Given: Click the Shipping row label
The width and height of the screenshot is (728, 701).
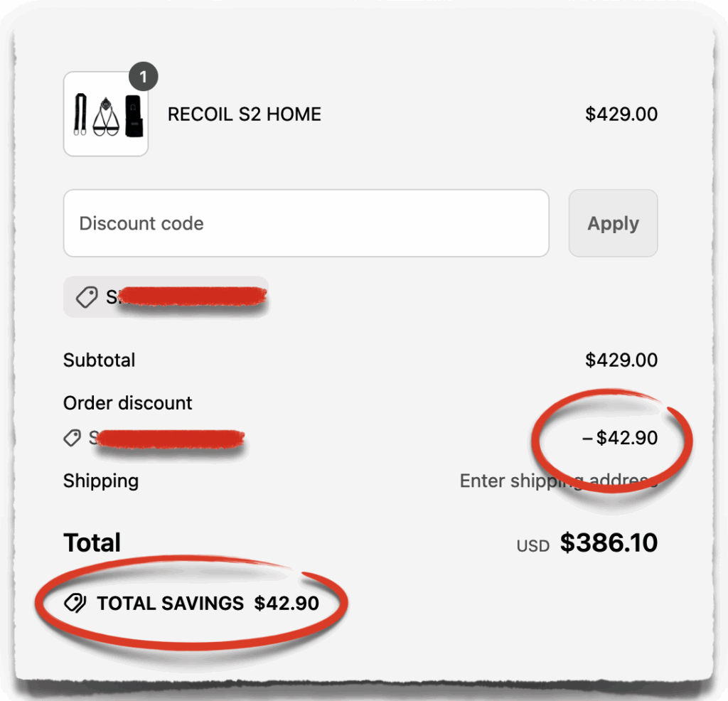Looking at the screenshot, I should click(x=101, y=481).
